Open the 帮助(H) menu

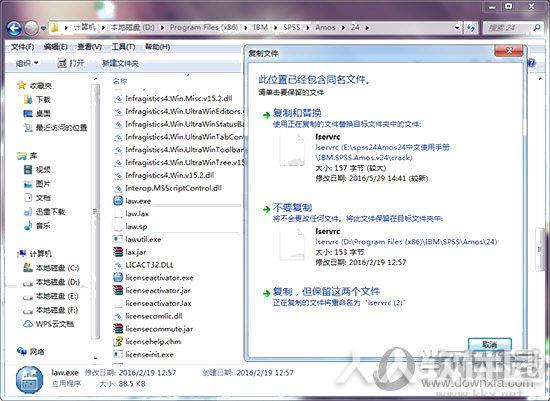[157, 47]
